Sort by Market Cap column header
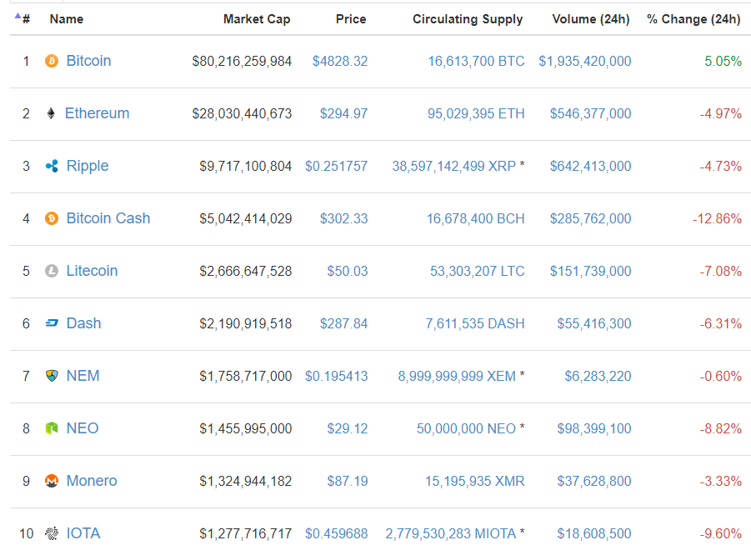This screenshot has height=560, width=751. point(257,19)
